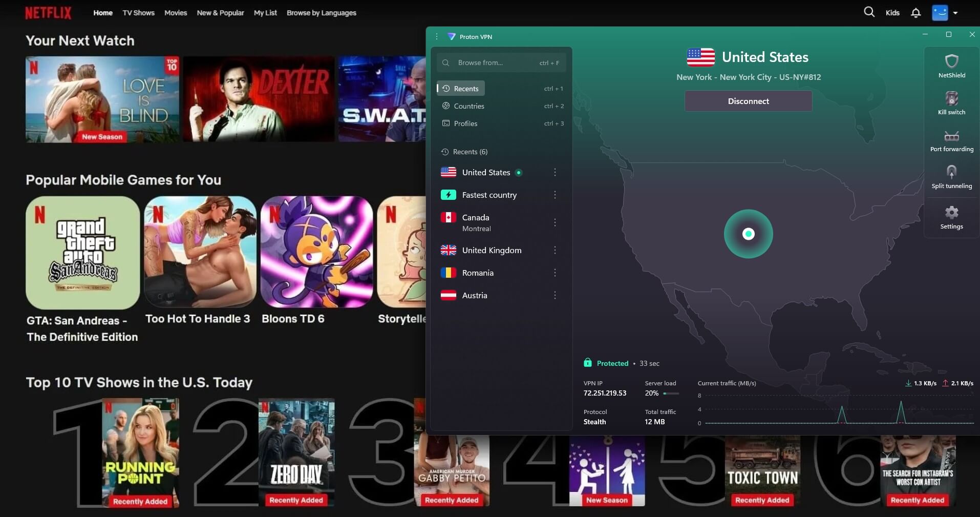
Task: Open Port forwarding panel
Action: click(x=951, y=140)
